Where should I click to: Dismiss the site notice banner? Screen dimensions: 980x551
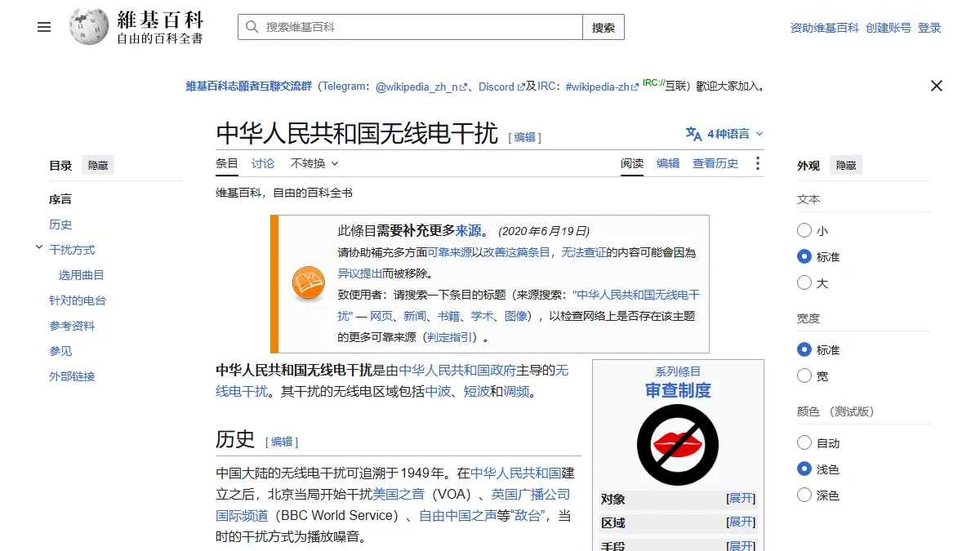click(937, 86)
